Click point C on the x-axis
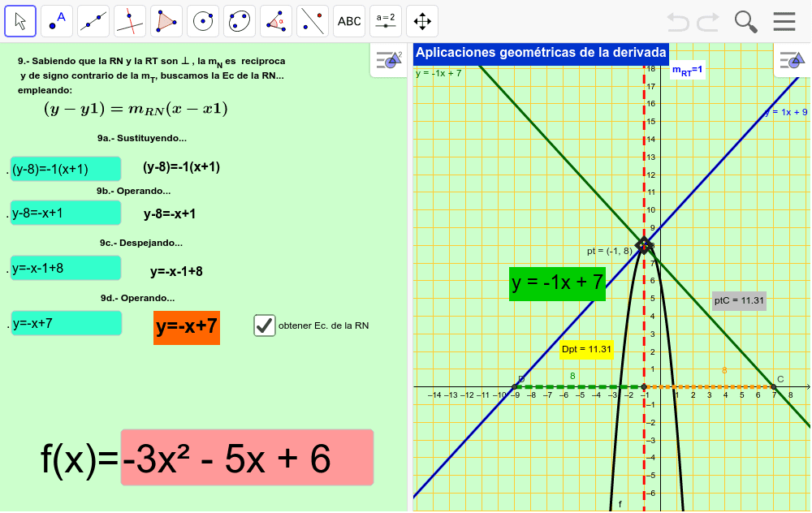 tap(773, 386)
